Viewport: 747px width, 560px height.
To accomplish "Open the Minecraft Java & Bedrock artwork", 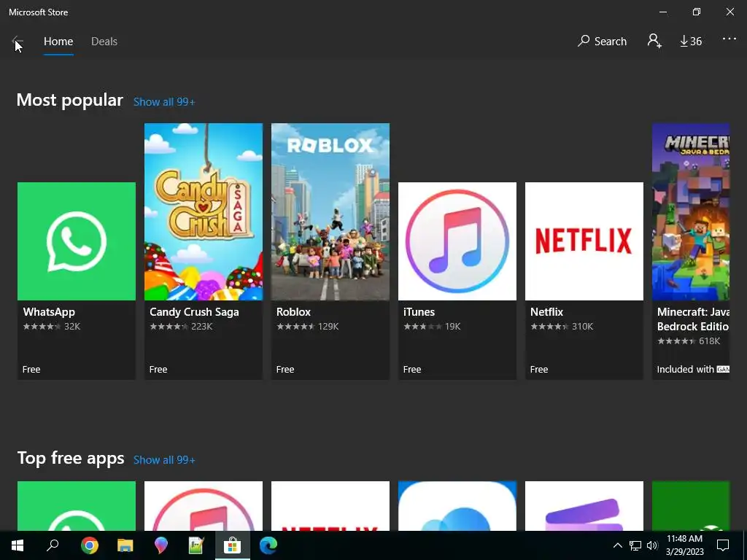I will coord(691,211).
